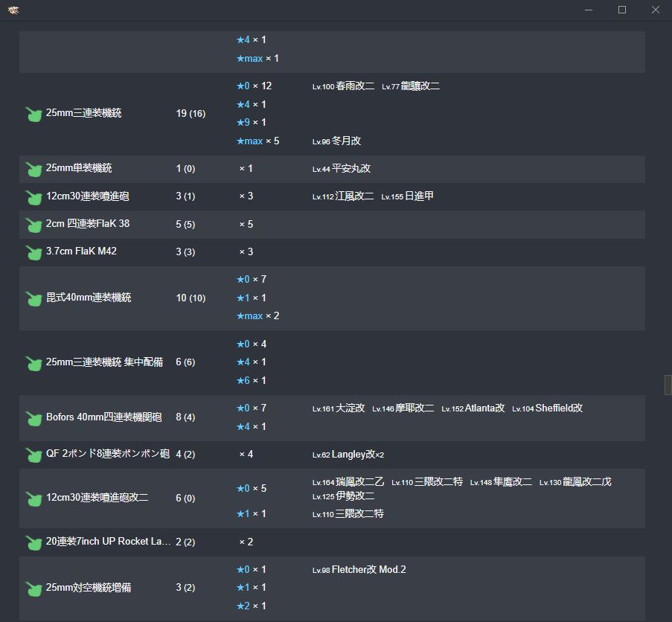Select the icon beside 毘式40mm連装機銃
This screenshot has height=622, width=672.
click(33, 298)
